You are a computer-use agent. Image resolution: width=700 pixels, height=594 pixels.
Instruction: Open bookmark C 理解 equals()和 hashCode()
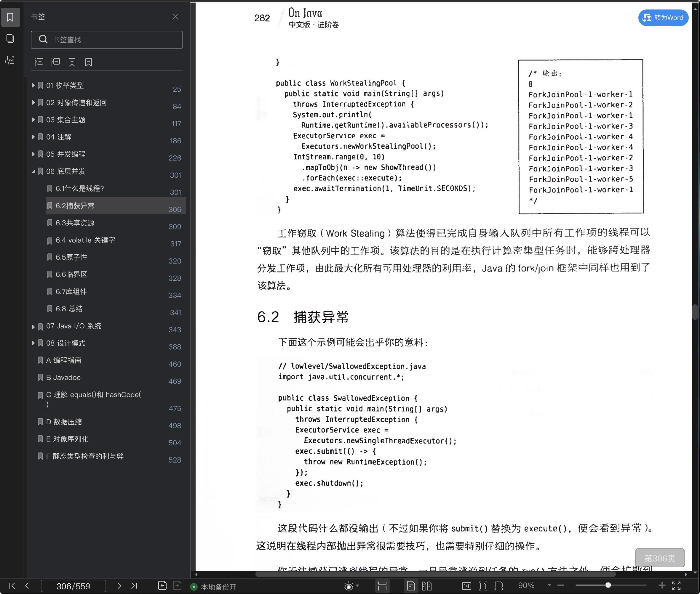click(111, 400)
